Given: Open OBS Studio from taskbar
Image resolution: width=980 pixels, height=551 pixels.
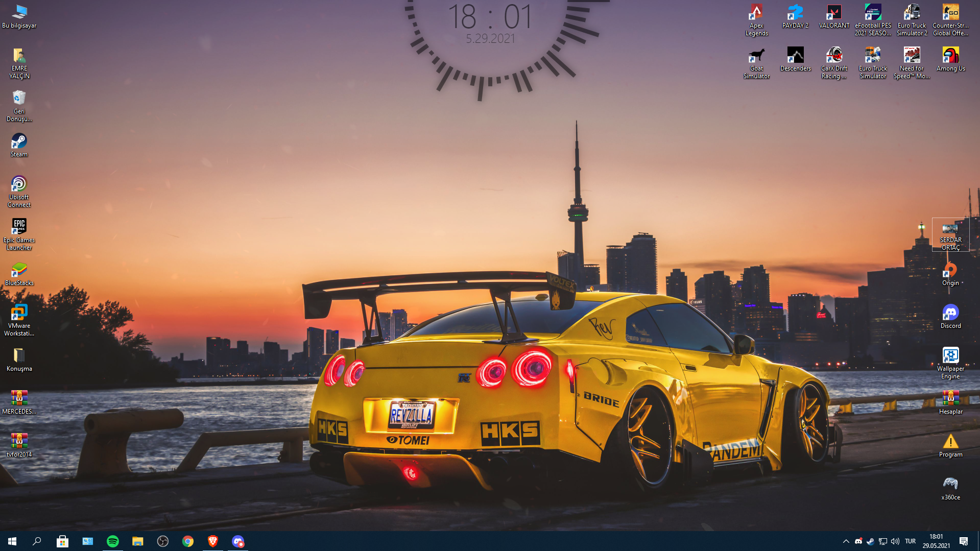Looking at the screenshot, I should pyautogui.click(x=162, y=541).
